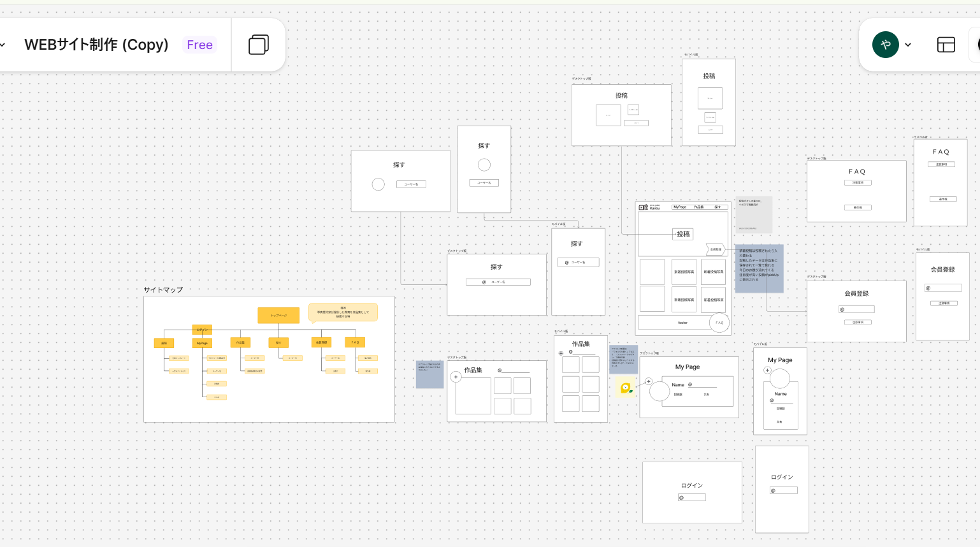Image resolution: width=980 pixels, height=547 pixels.
Task: Click the plus circle on desktop 作品集 frame
Action: (x=456, y=377)
